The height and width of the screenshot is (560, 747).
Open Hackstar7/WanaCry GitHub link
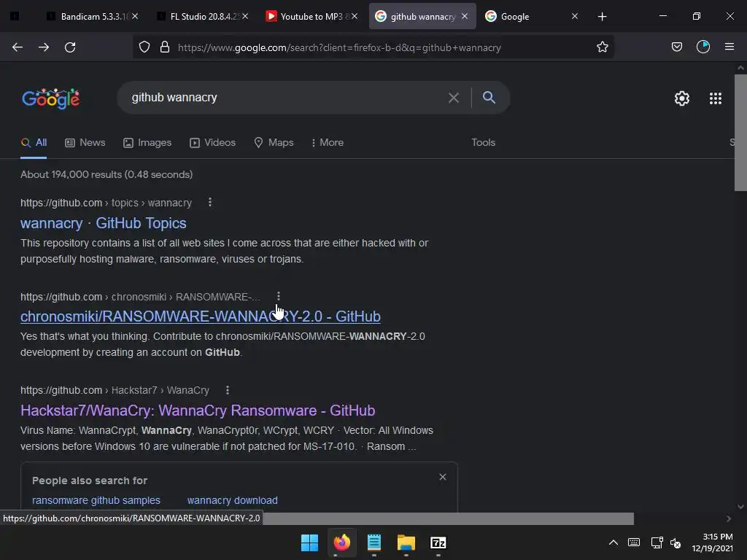pos(198,410)
